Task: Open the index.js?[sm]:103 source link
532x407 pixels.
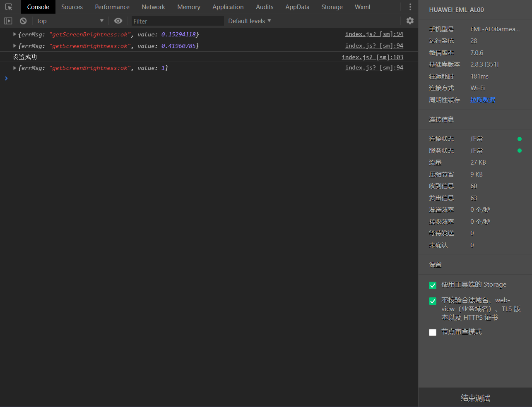Action: 373,57
